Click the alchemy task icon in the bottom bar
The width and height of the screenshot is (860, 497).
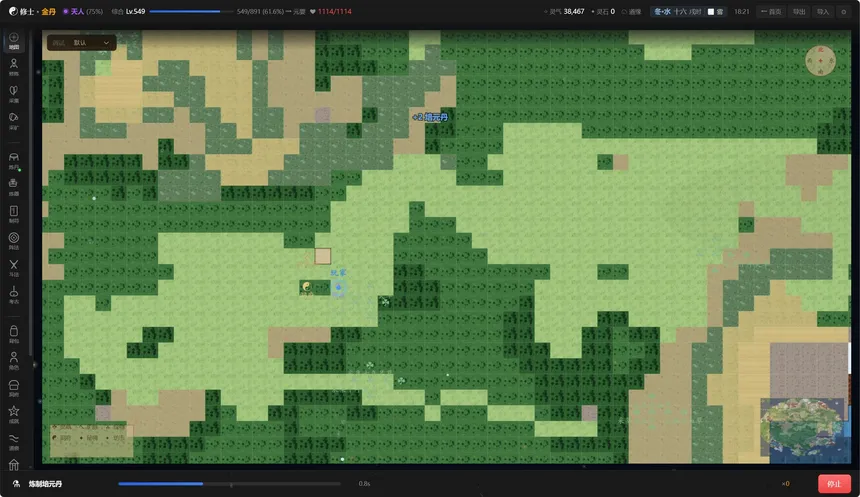(16, 484)
